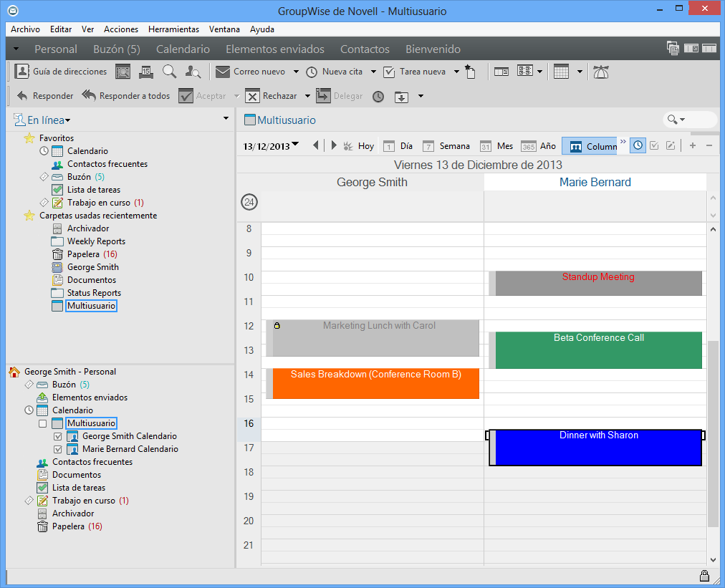Open the Guía de direcciones address book
Viewport: 725px width, 588px height.
pos(61,72)
